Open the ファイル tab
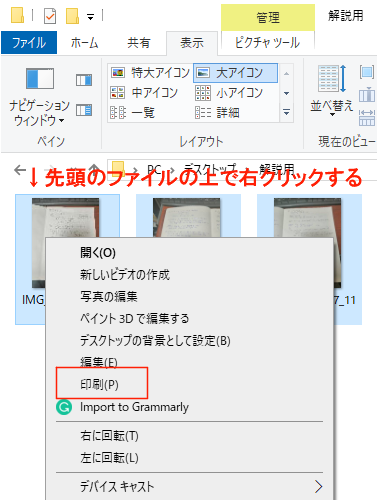377x500 pixels. pyautogui.click(x=29, y=43)
